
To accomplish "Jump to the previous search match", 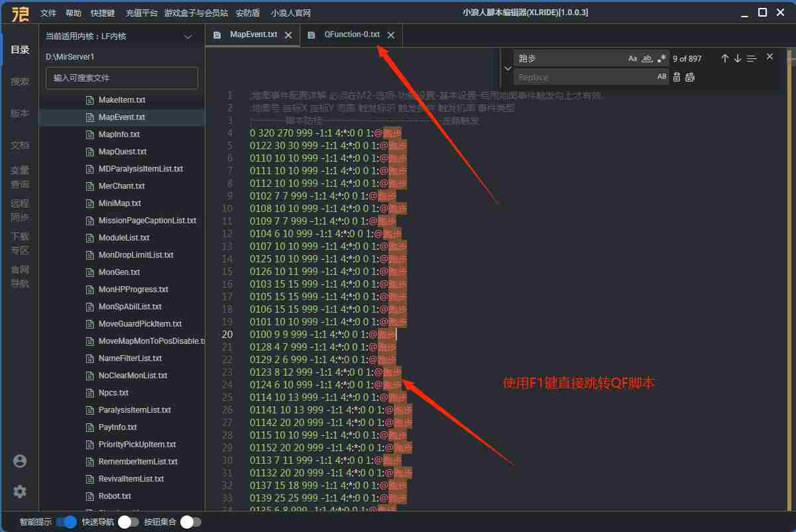I will click(x=724, y=58).
